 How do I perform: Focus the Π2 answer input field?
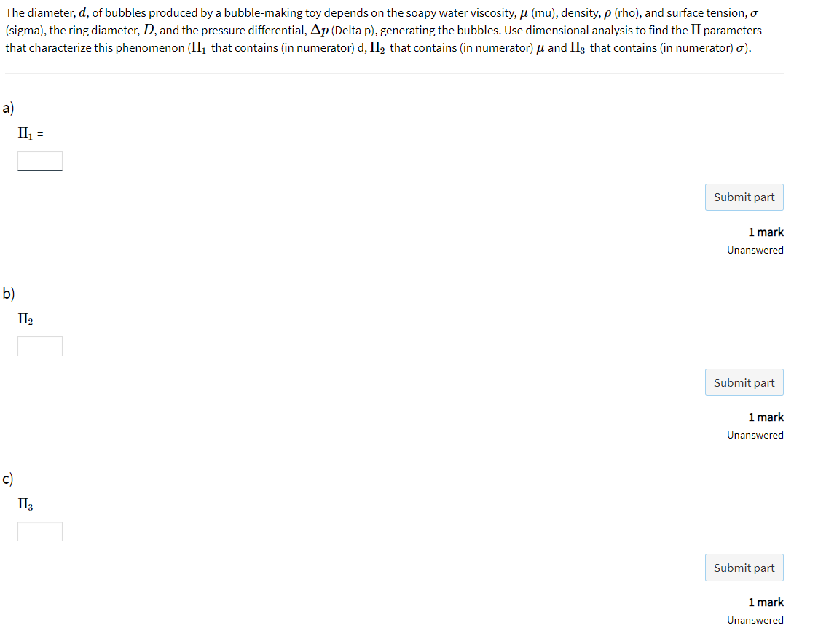pos(39,346)
